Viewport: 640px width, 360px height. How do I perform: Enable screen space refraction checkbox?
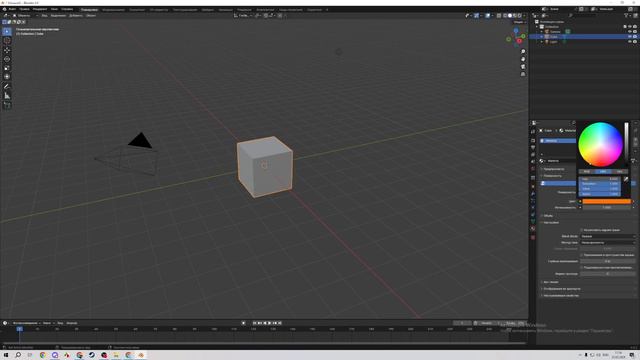click(x=582, y=255)
